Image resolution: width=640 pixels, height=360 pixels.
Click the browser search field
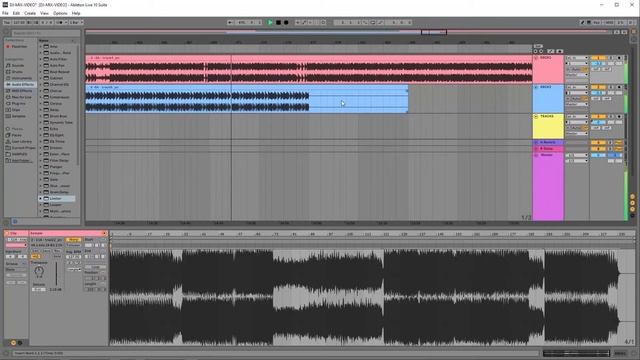click(45, 33)
